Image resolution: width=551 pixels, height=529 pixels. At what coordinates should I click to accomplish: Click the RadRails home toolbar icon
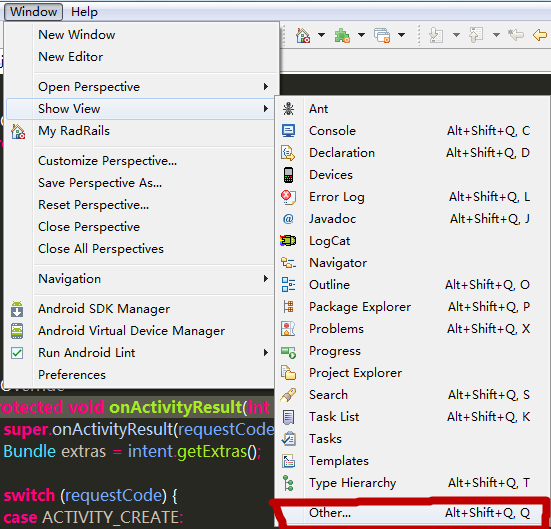[303, 35]
